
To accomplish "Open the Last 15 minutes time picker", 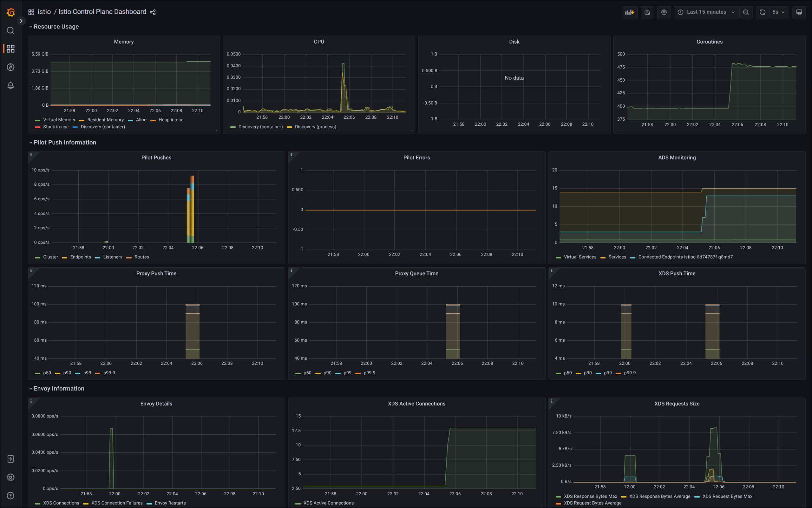I will pyautogui.click(x=706, y=12).
